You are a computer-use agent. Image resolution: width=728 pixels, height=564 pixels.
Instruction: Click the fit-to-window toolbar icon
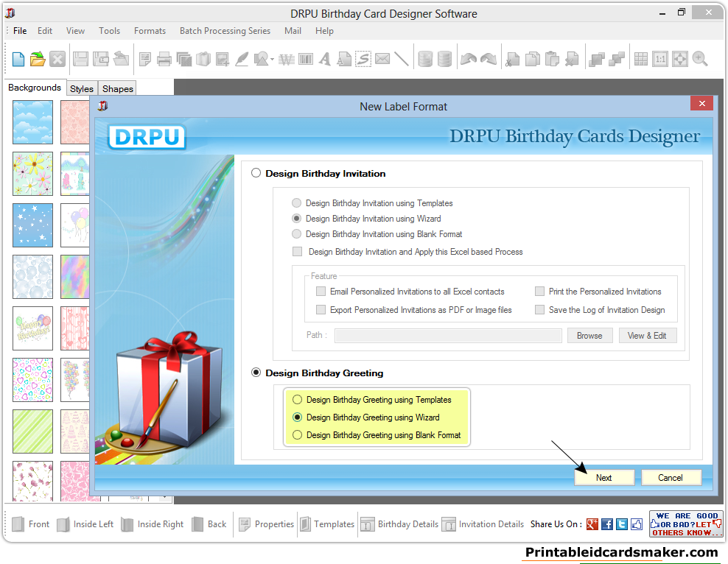pyautogui.click(x=679, y=60)
